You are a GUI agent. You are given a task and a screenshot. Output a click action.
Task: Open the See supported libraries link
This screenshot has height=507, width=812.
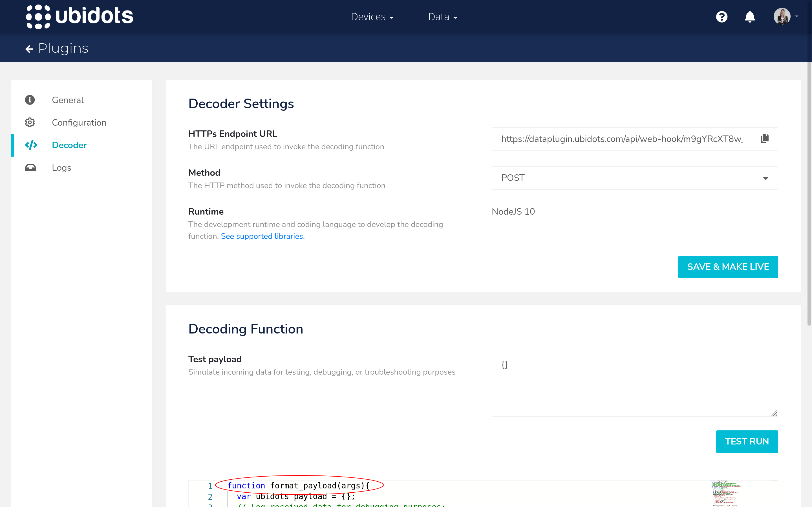(262, 236)
